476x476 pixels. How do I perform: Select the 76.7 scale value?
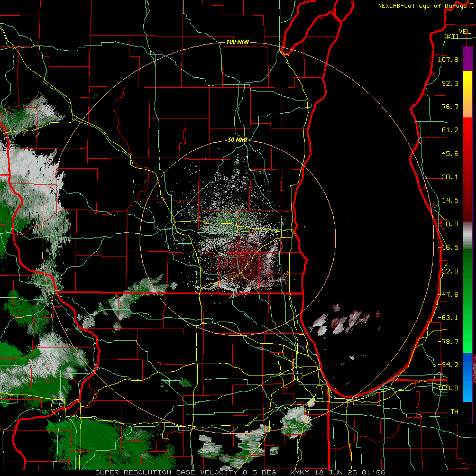click(450, 106)
